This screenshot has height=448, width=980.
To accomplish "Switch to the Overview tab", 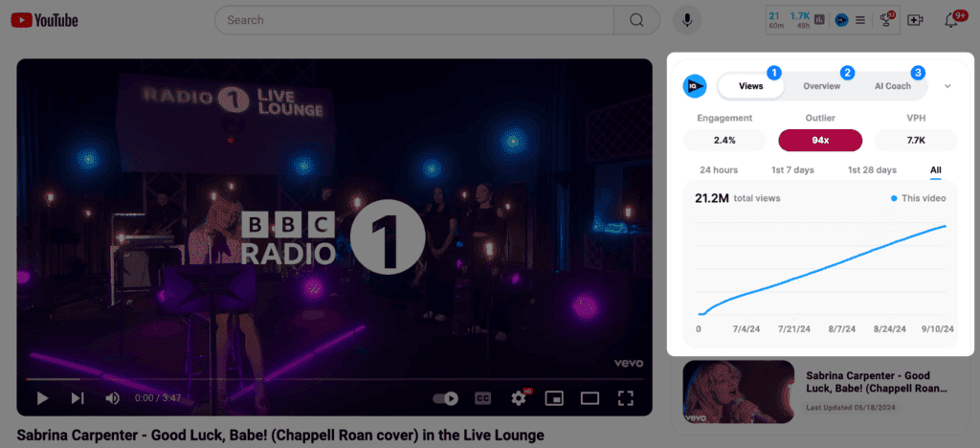I will click(821, 86).
